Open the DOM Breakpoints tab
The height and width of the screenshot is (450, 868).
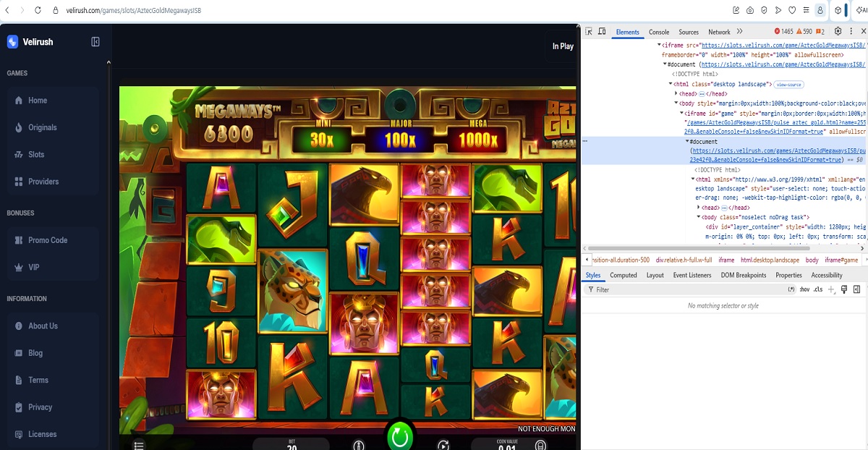[x=744, y=275]
